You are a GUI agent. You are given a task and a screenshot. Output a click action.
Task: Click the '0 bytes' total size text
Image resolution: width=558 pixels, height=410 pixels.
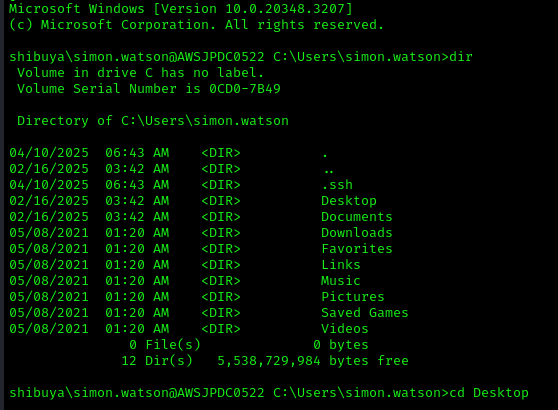tap(341, 345)
